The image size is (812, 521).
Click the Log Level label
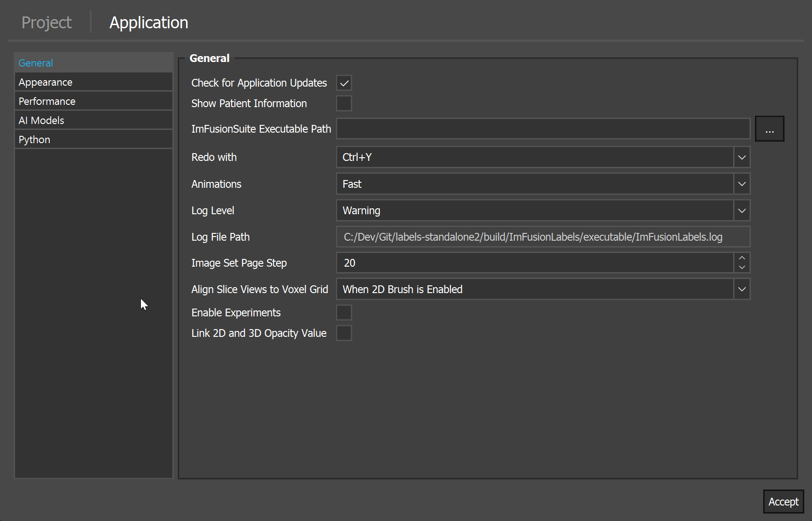212,211
